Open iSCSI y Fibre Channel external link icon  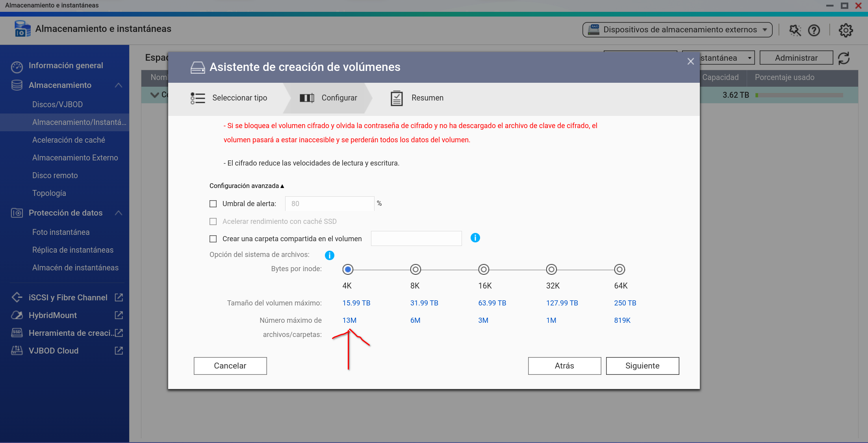click(119, 298)
